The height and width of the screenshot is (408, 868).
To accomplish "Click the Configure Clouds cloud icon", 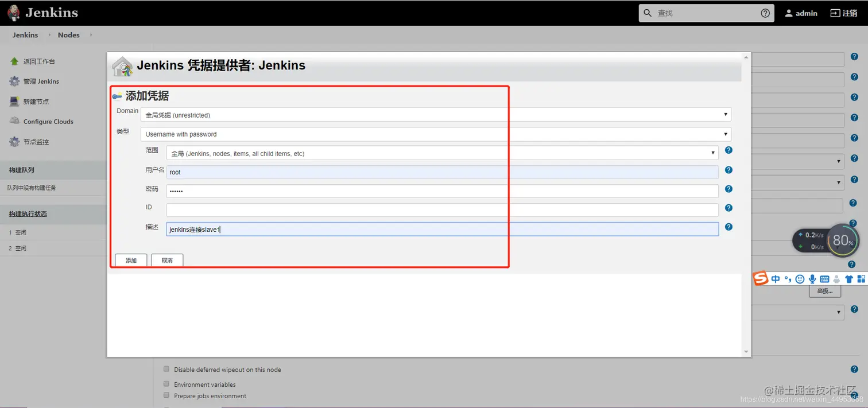I will point(14,121).
